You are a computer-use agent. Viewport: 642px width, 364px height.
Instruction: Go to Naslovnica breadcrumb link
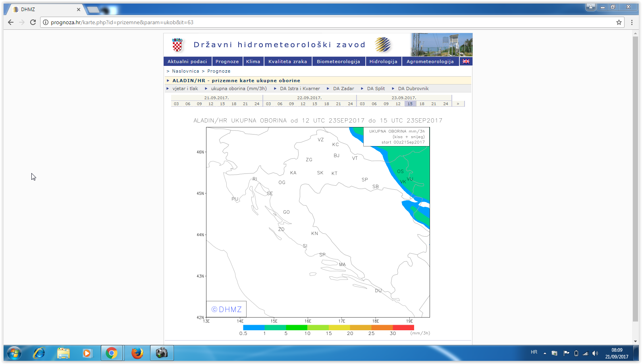click(x=185, y=71)
